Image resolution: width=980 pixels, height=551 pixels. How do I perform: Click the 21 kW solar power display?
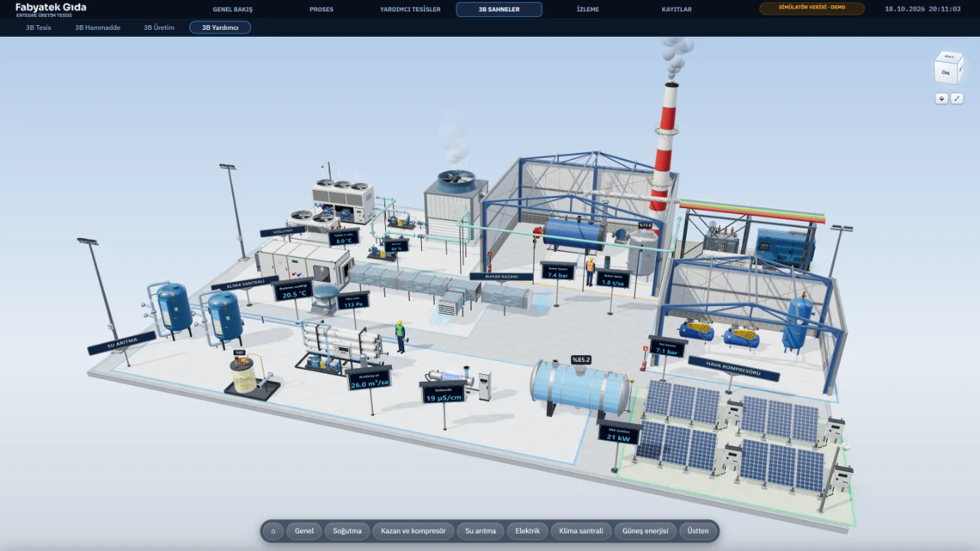619,434
